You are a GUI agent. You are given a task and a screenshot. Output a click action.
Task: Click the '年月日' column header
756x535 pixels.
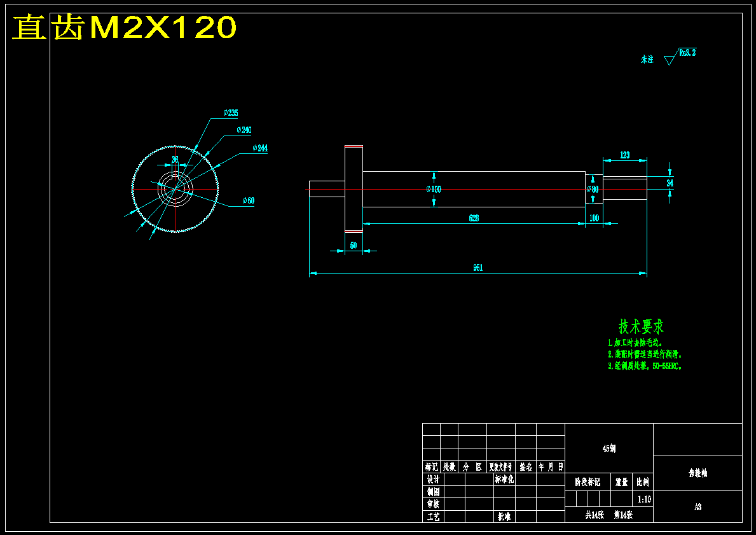551,467
